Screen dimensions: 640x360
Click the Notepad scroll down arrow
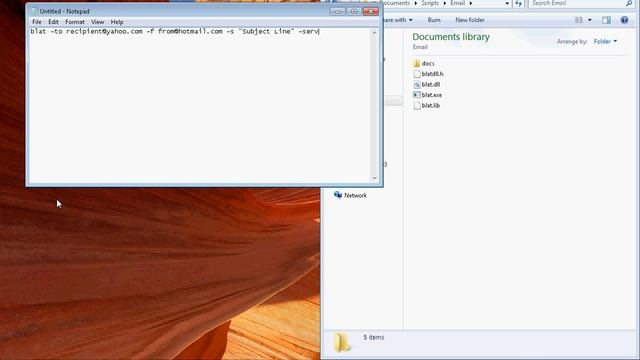[x=374, y=178]
